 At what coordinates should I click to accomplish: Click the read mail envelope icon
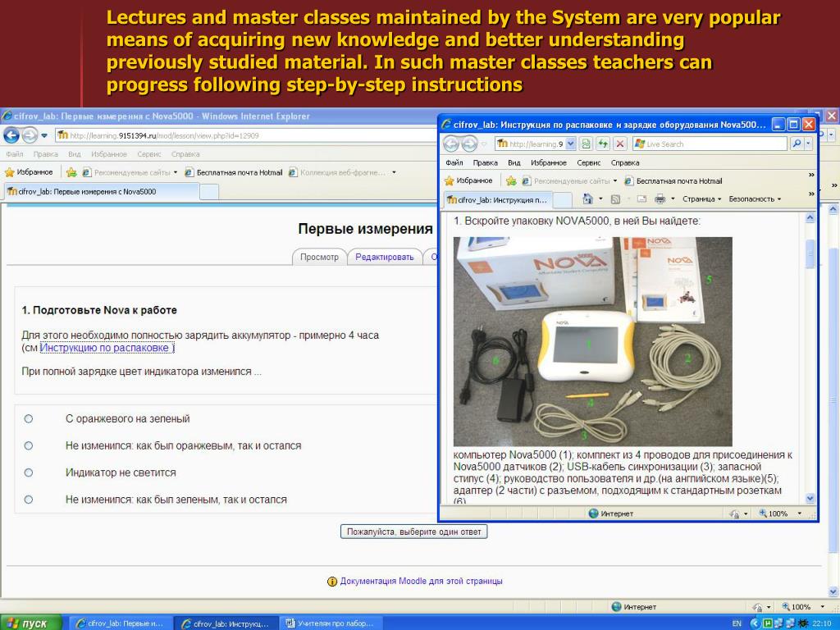pos(641,199)
